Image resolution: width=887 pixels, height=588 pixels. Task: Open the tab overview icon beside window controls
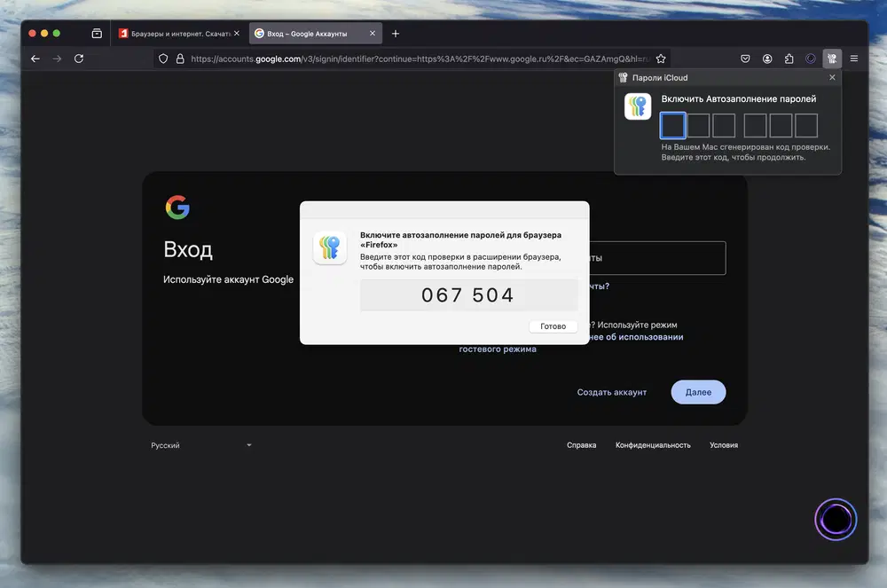(x=97, y=34)
